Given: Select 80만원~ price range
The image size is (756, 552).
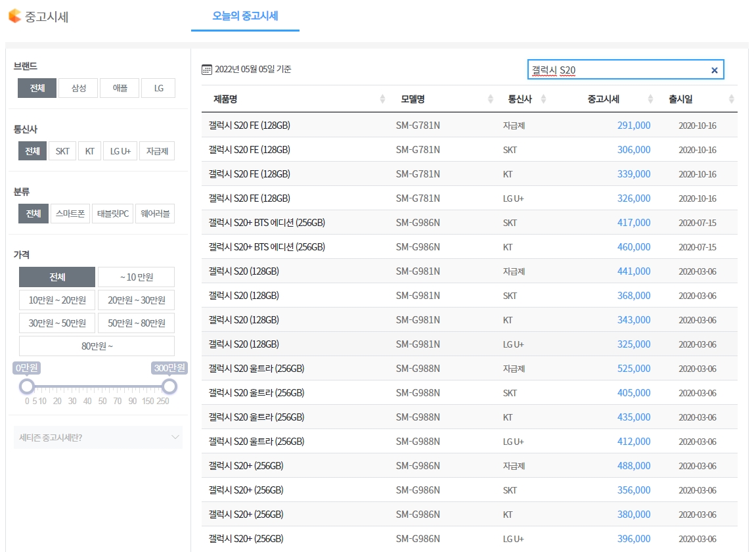Looking at the screenshot, I should click(x=97, y=346).
